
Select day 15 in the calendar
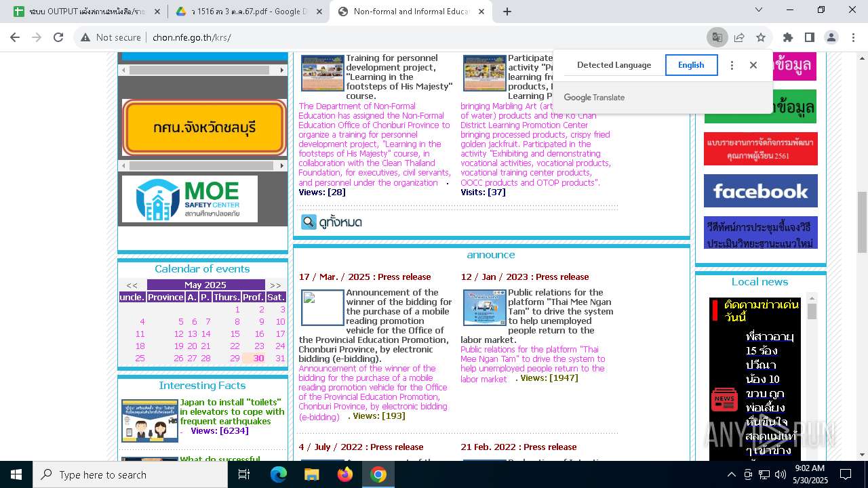235,334
